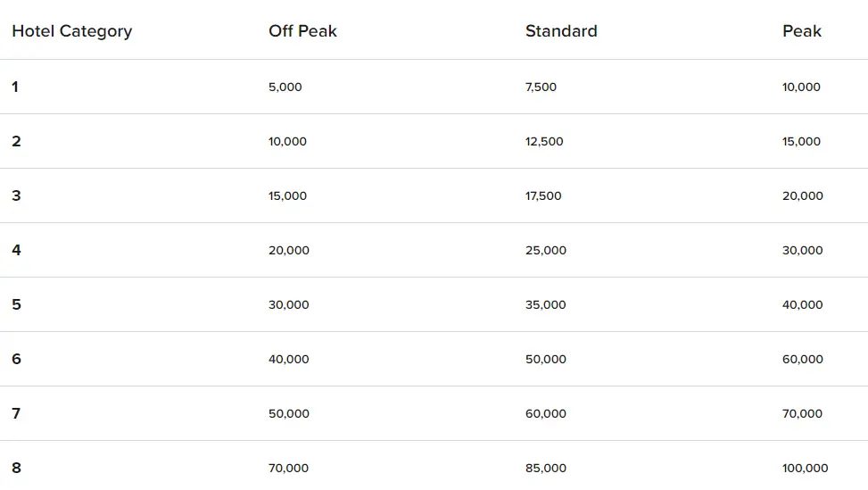Click Category 8 Off Peak value 70,000

point(288,469)
